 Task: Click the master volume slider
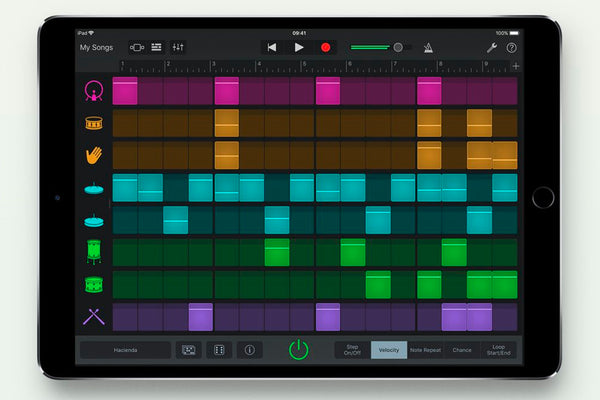point(397,47)
